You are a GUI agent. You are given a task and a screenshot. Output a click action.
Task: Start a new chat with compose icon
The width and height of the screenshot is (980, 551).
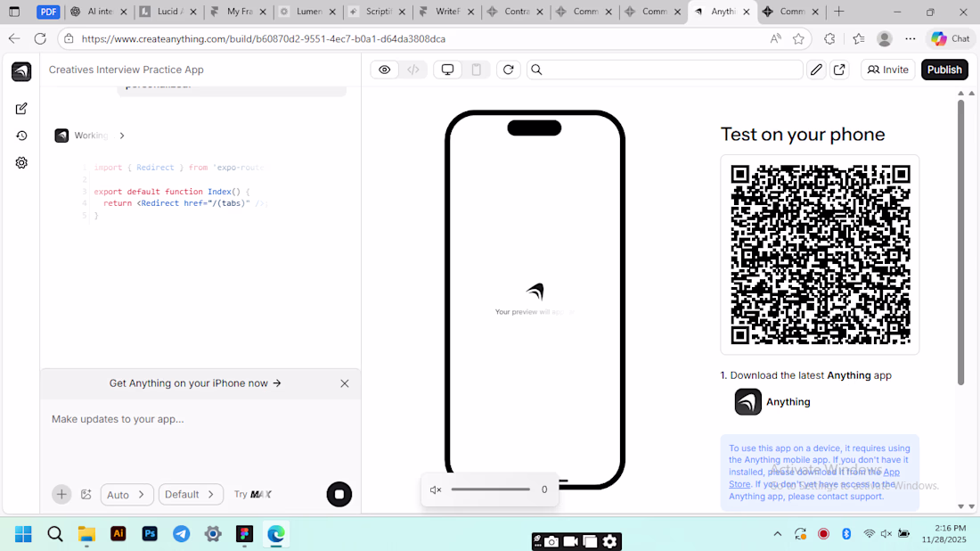[21, 109]
